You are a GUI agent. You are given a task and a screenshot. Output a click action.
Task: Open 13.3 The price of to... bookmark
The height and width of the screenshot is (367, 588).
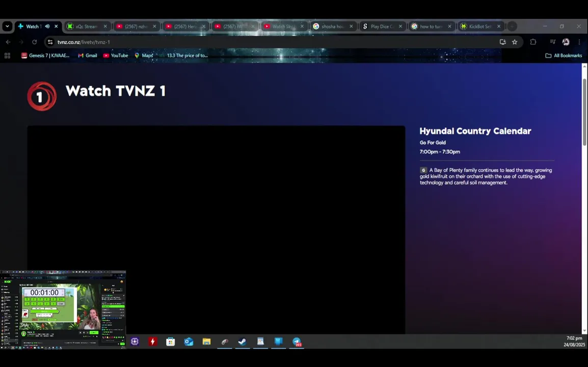point(183,56)
